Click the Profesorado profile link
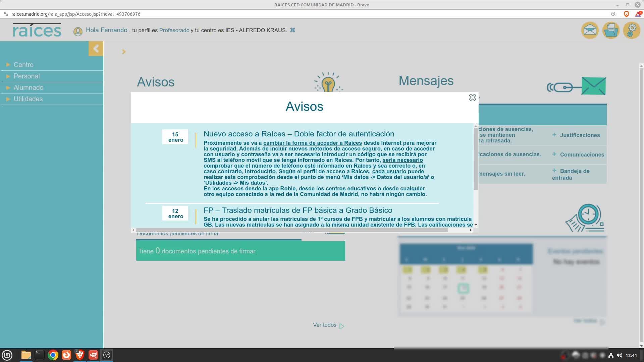644x362 pixels. point(174,30)
